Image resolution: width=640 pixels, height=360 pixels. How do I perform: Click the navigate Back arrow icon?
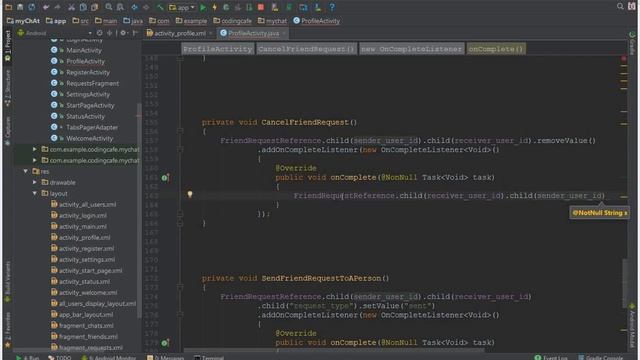(134, 7)
